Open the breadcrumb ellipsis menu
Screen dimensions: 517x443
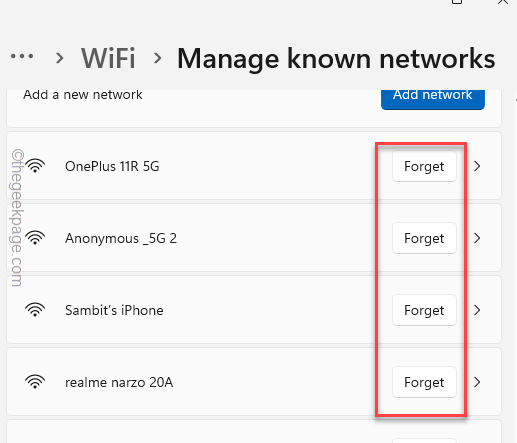(22, 56)
